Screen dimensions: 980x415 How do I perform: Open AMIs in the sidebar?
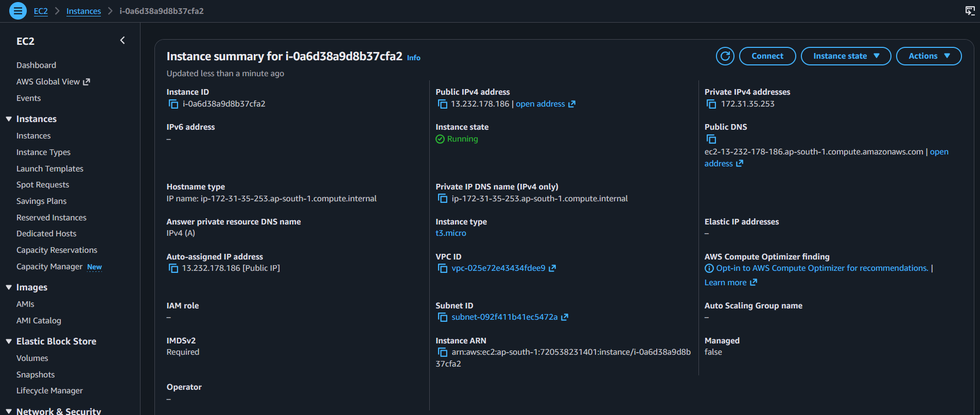pyautogui.click(x=25, y=304)
